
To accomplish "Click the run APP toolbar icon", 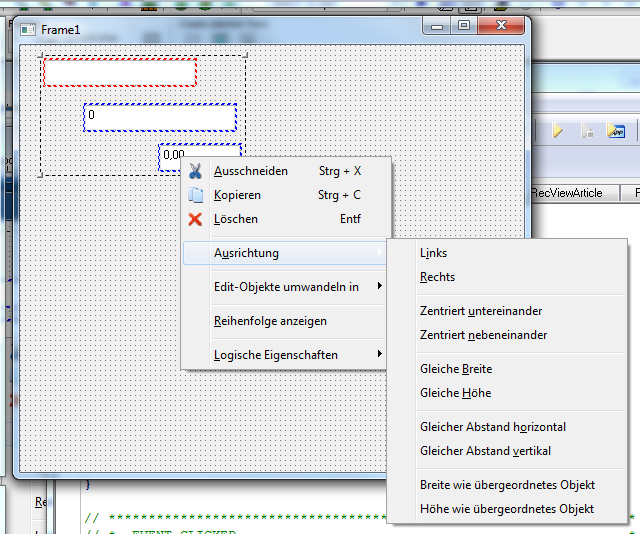I will coord(618,132).
